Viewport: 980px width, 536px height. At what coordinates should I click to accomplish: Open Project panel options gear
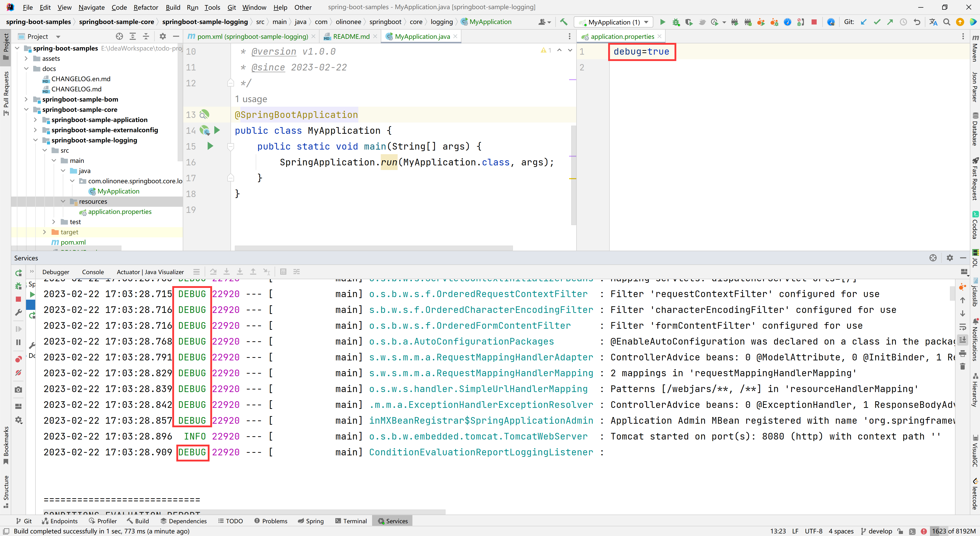[163, 36]
